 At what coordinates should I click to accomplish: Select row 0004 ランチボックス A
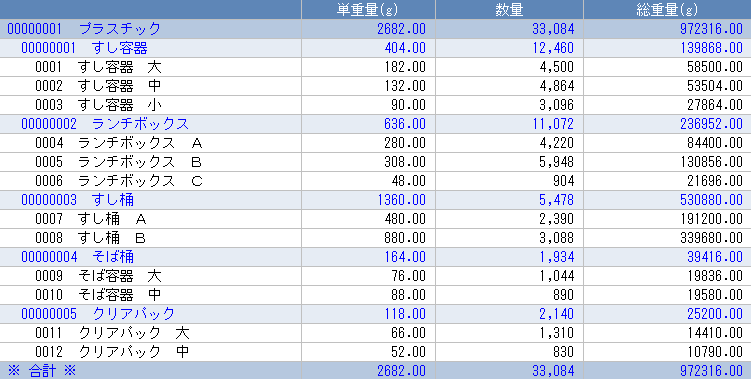click(x=376, y=143)
